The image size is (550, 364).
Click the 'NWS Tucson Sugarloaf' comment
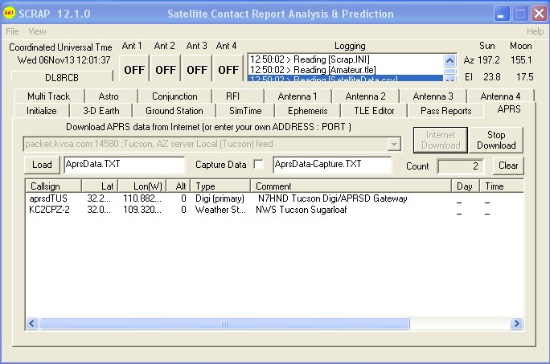tap(301, 210)
